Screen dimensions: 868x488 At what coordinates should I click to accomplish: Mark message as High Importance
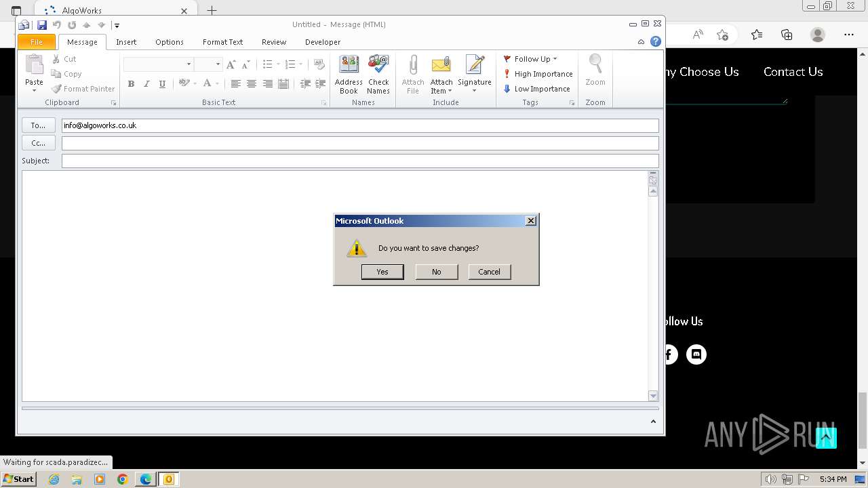point(538,74)
